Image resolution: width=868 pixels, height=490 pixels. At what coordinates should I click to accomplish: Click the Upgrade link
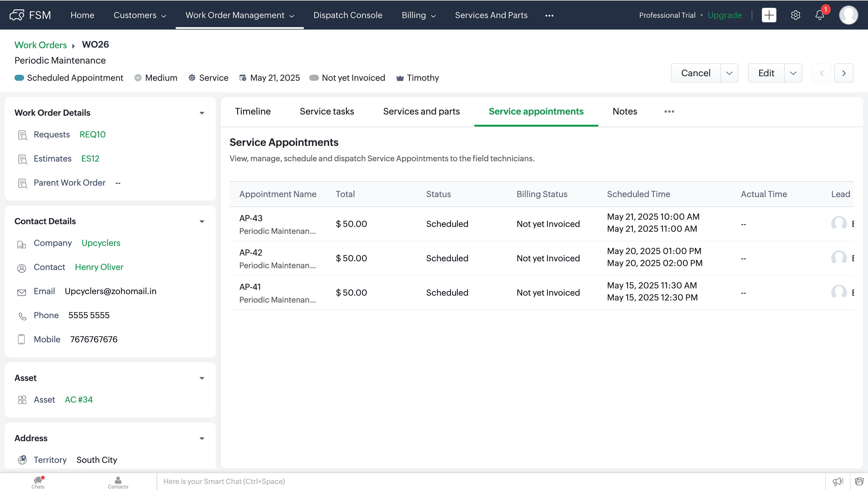[725, 15]
